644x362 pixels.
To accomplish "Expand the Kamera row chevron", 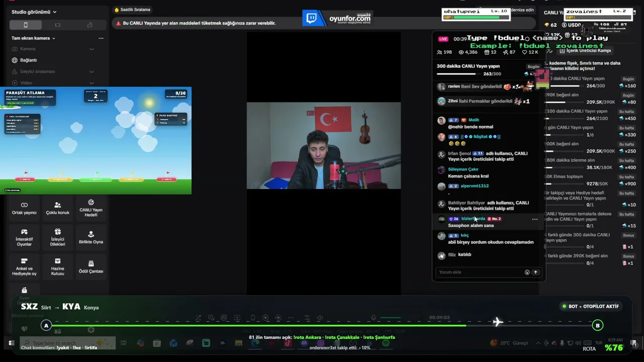I will [x=92, y=49].
